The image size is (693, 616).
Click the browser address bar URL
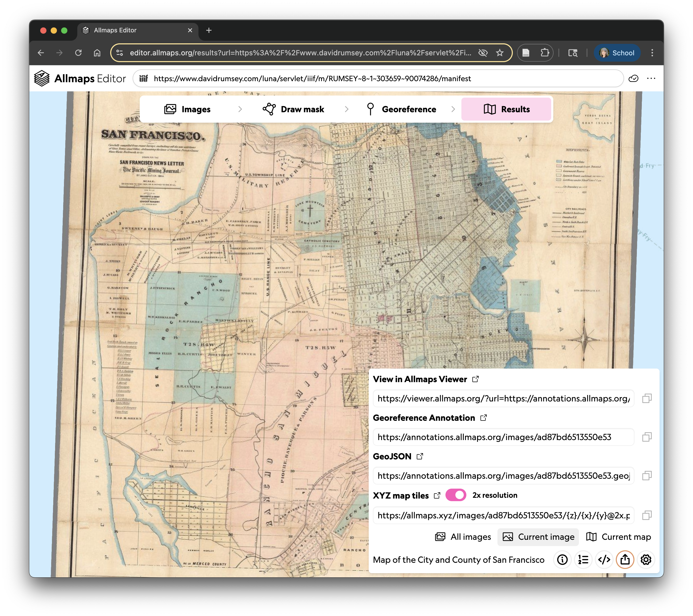click(300, 53)
